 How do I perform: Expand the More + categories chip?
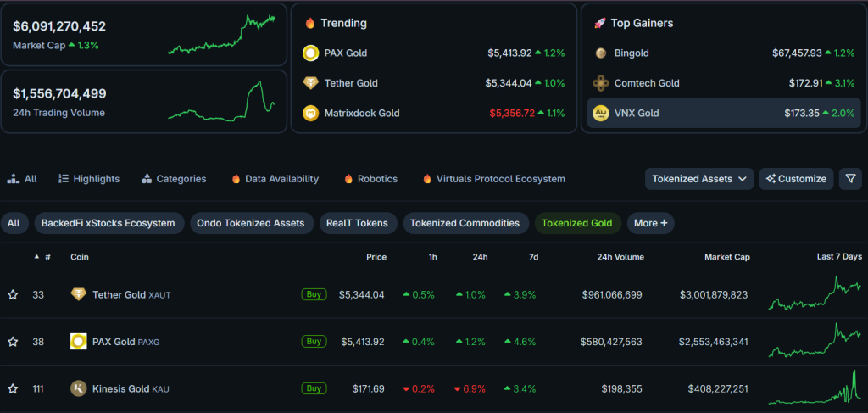coord(650,223)
